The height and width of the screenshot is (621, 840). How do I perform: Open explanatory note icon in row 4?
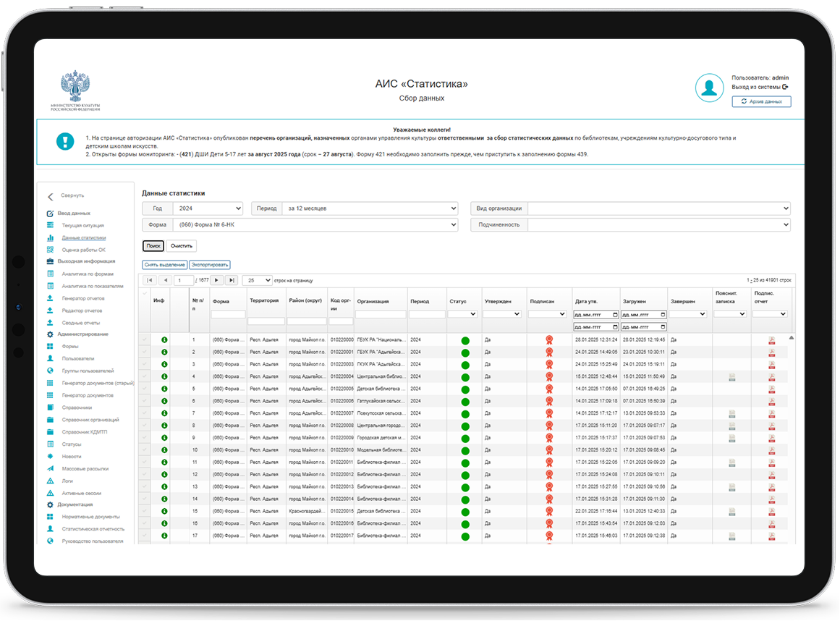pyautogui.click(x=731, y=377)
